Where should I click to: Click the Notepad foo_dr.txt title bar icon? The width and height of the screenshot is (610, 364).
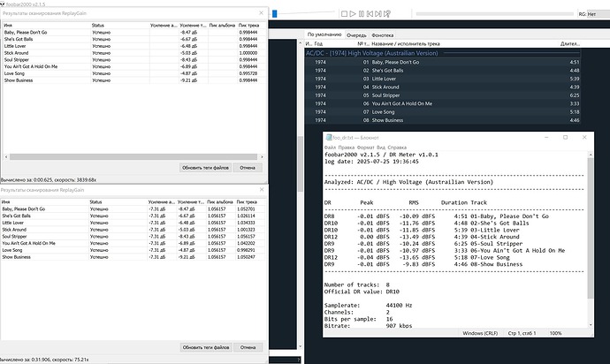point(329,137)
